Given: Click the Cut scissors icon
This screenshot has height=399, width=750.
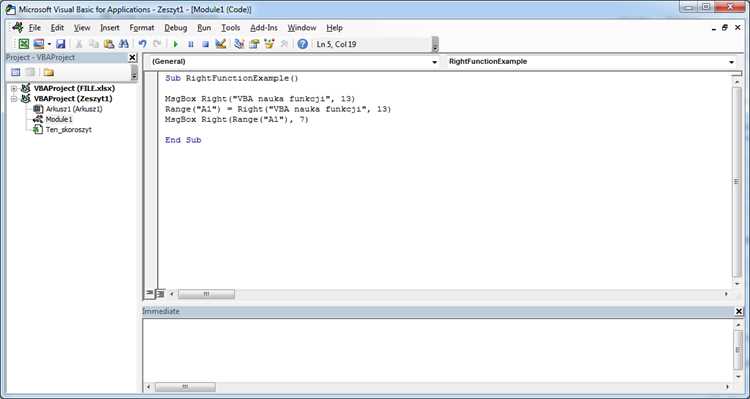Looking at the screenshot, I should coord(79,44).
